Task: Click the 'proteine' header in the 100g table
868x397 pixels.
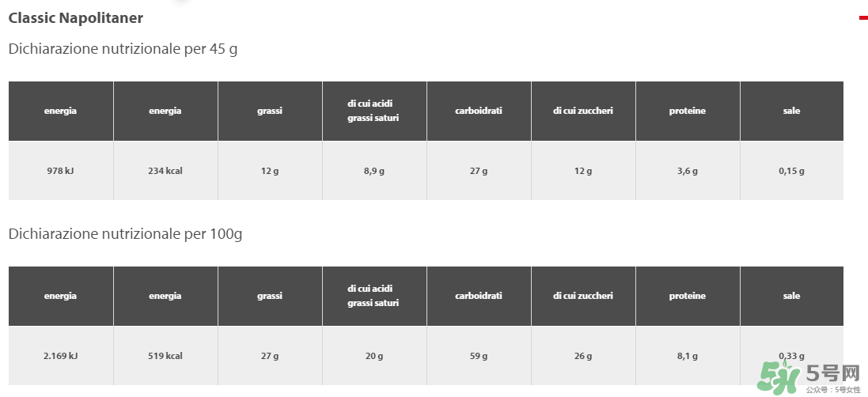Action: pos(688,296)
